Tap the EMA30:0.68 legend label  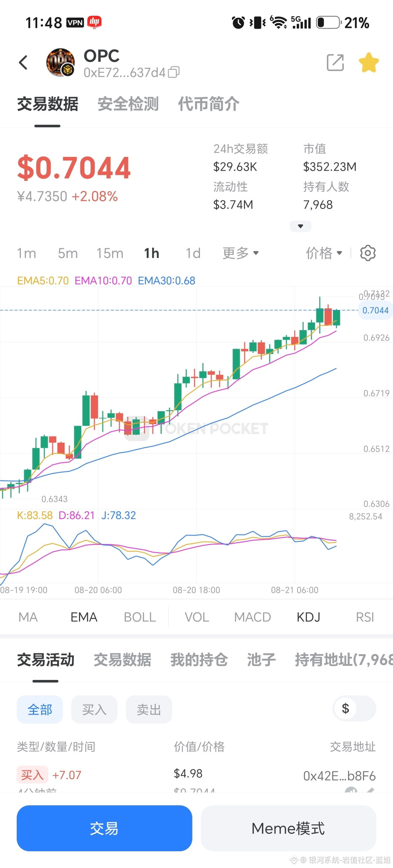(x=167, y=281)
